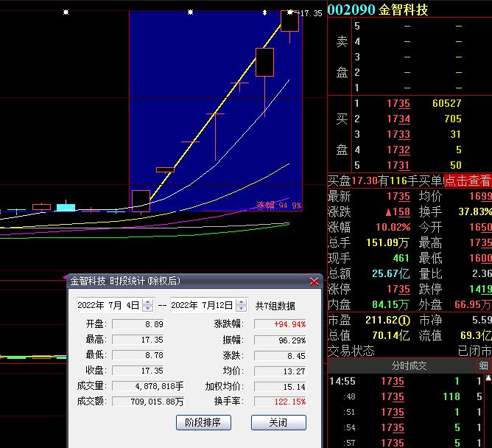Image resolution: width=492 pixels, height=448 pixels.
Task: Click the start date stepper arrows
Action: [147, 306]
